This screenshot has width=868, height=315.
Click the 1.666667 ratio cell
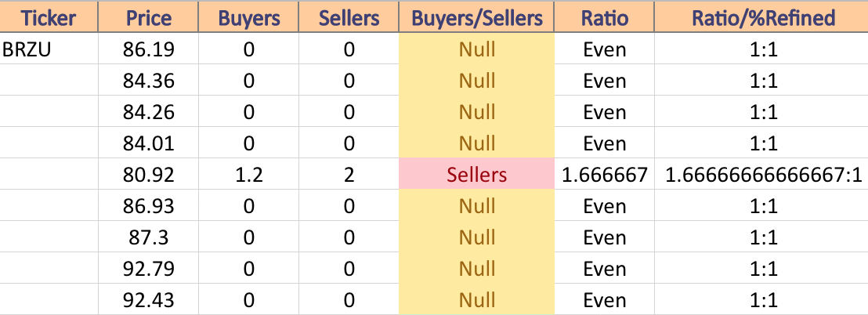point(605,175)
